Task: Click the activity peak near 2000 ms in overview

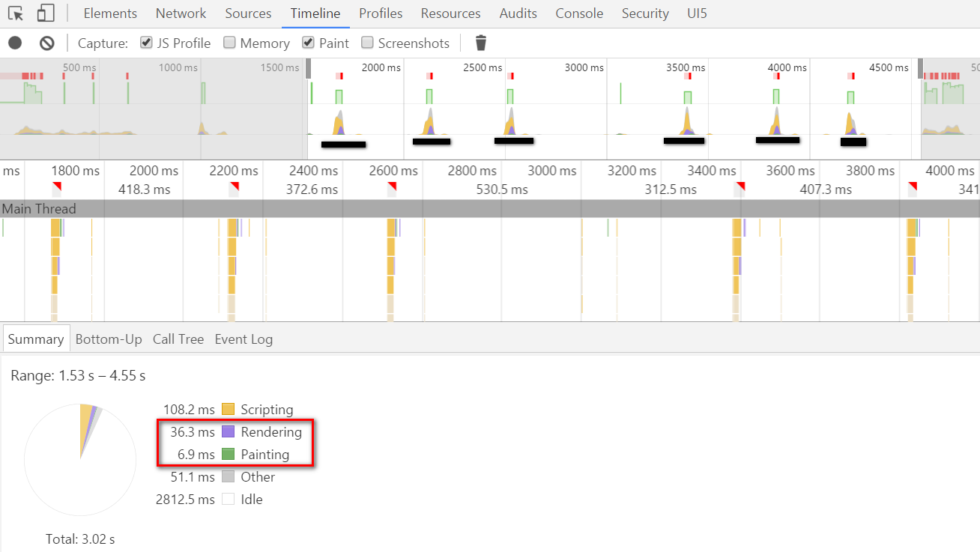Action: (x=339, y=121)
